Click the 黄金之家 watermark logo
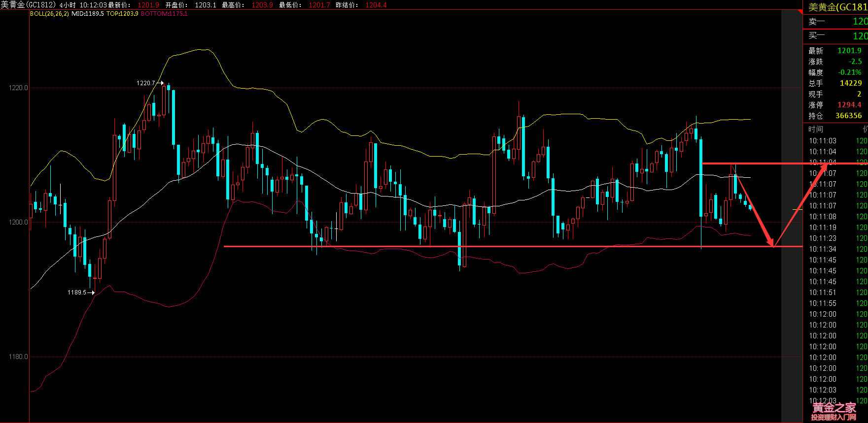The width and height of the screenshot is (868, 423). click(x=834, y=411)
